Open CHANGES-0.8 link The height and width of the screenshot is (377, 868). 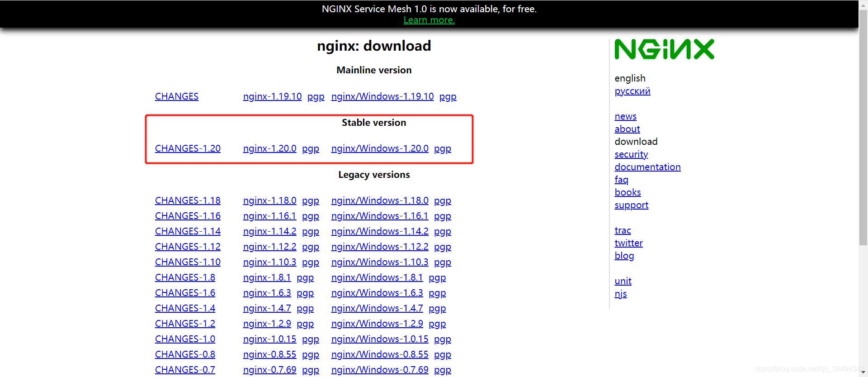click(185, 354)
